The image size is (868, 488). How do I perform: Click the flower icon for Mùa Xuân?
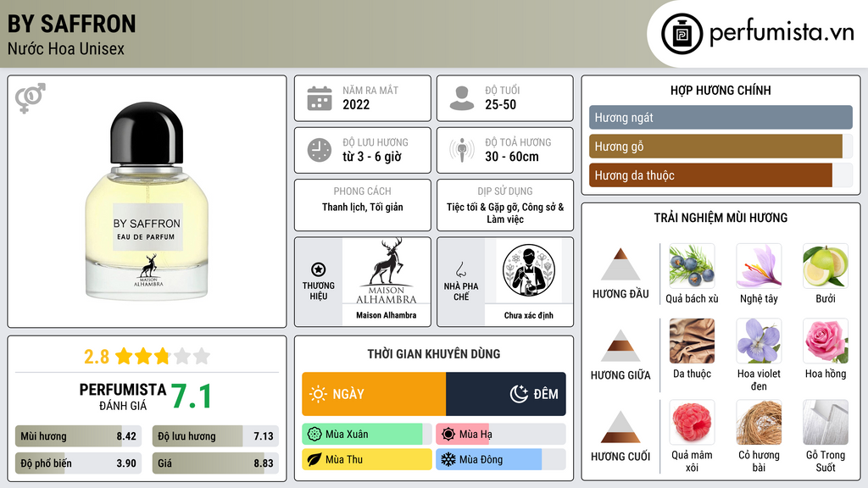[x=314, y=435]
